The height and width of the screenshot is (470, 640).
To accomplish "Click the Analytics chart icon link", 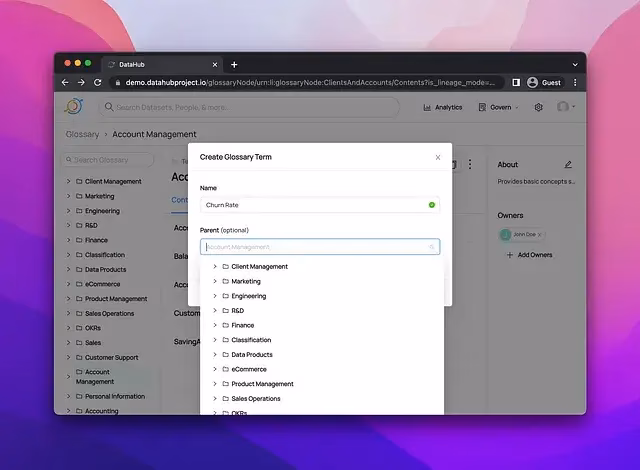I will point(442,107).
